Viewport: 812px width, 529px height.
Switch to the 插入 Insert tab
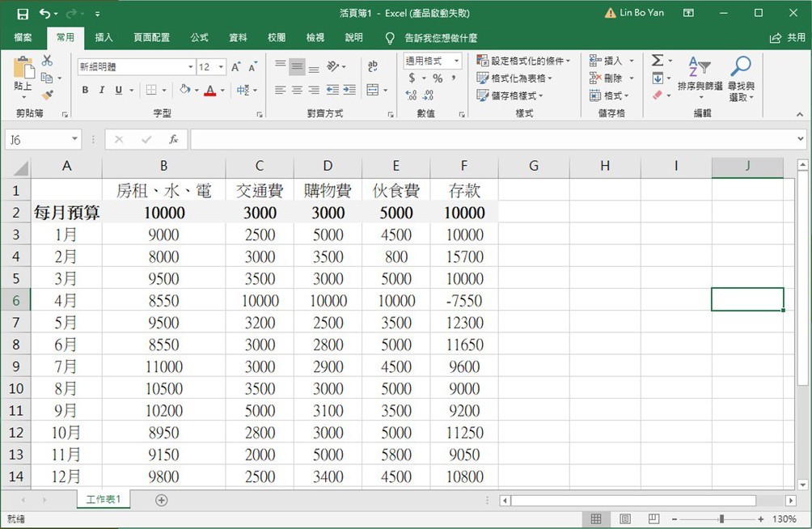(x=104, y=37)
